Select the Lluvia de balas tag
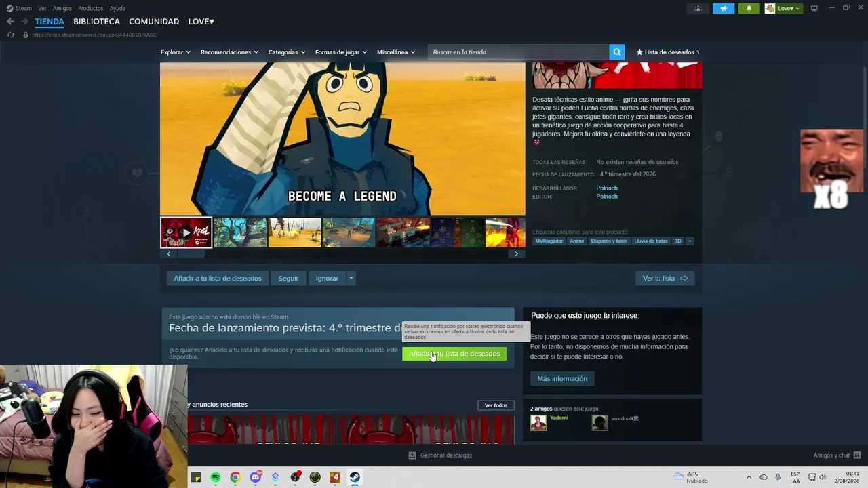 click(x=651, y=241)
